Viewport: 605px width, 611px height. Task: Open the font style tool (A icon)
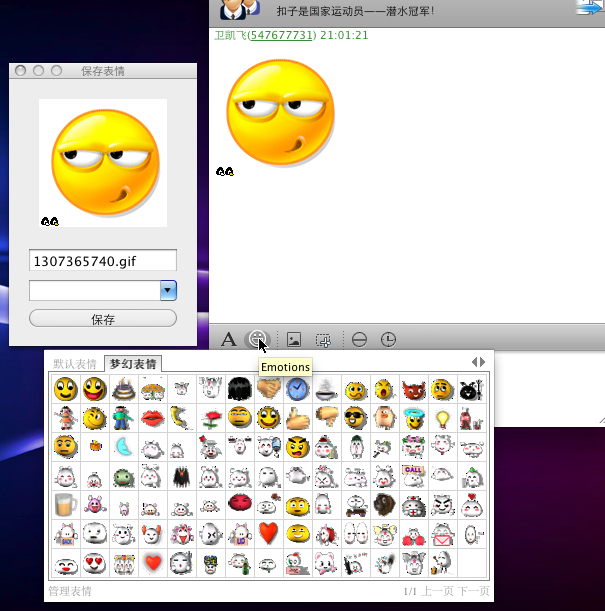(x=229, y=339)
